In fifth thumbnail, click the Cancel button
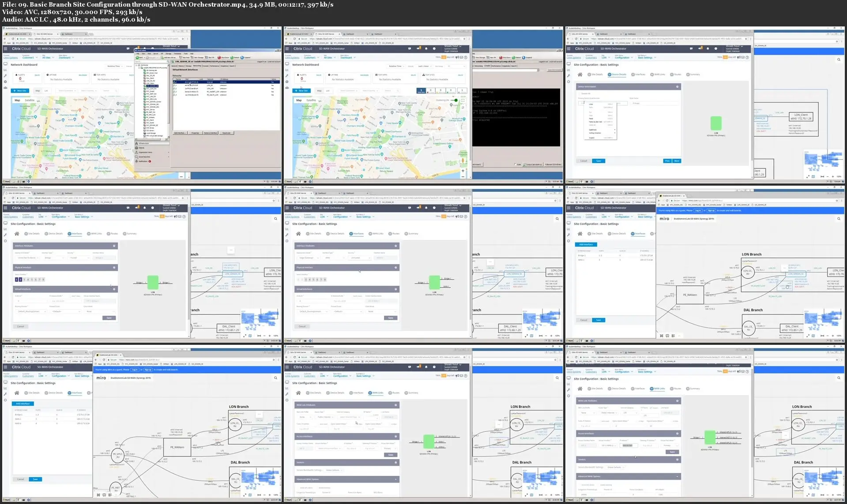 point(302,327)
